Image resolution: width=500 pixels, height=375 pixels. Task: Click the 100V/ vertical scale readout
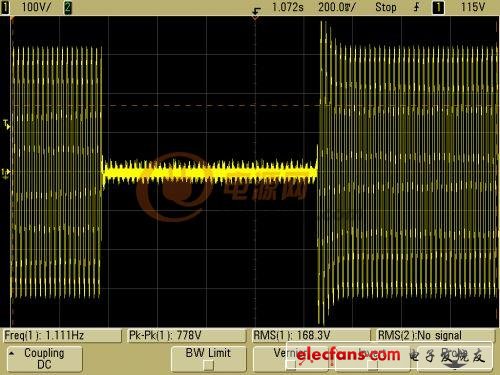(36, 7)
